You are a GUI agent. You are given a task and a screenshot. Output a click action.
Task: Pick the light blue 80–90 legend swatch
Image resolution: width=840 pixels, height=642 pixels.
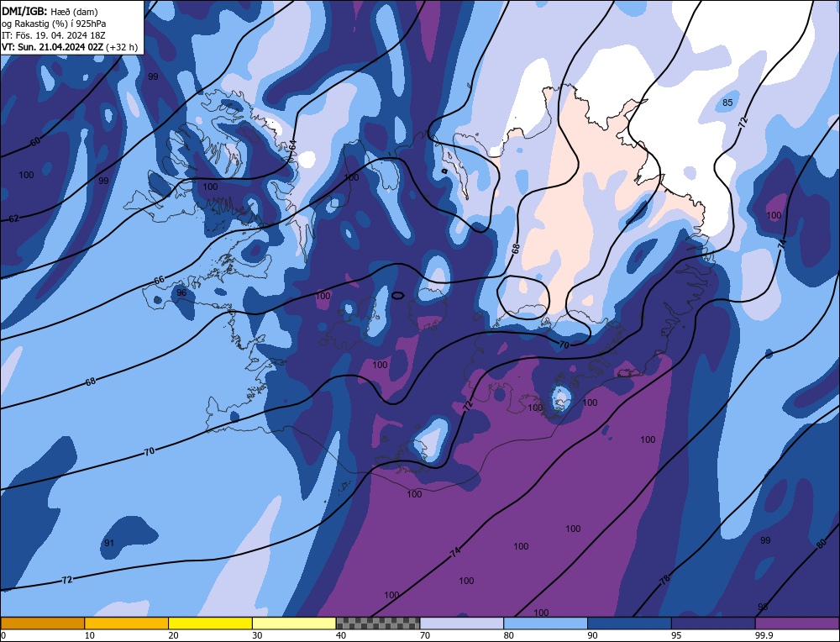tap(546, 623)
